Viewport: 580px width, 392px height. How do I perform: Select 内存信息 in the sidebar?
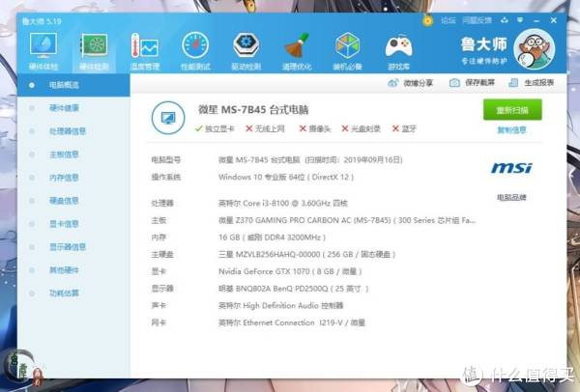(64, 178)
